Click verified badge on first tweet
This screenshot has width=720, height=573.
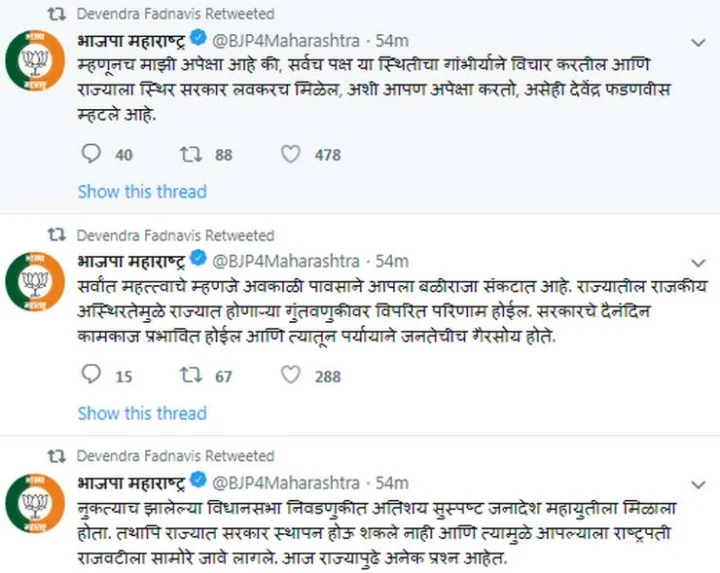[x=198, y=38]
